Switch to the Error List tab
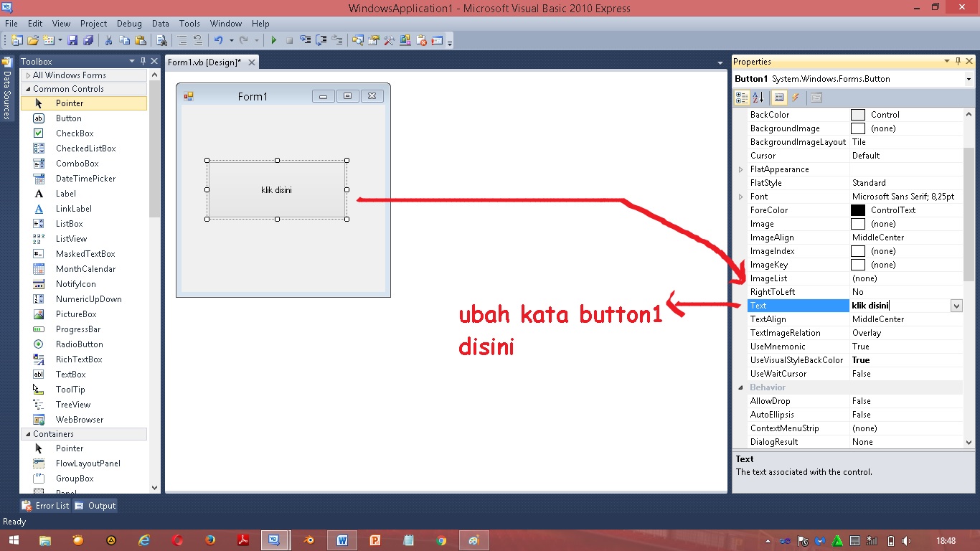This screenshot has height=551, width=980. point(45,505)
